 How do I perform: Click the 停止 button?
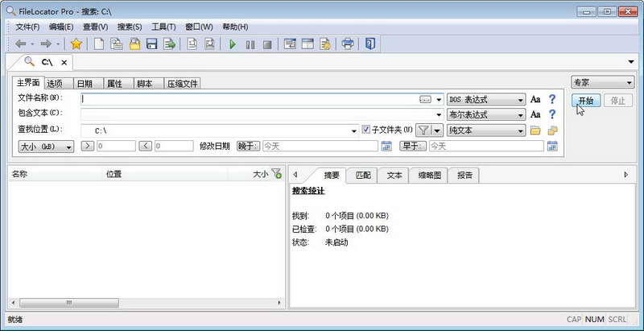click(x=618, y=100)
